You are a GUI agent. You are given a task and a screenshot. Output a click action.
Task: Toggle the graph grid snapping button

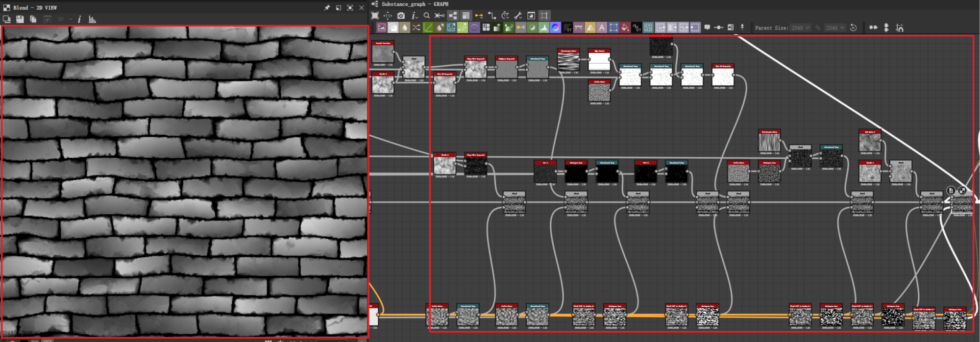(x=544, y=16)
